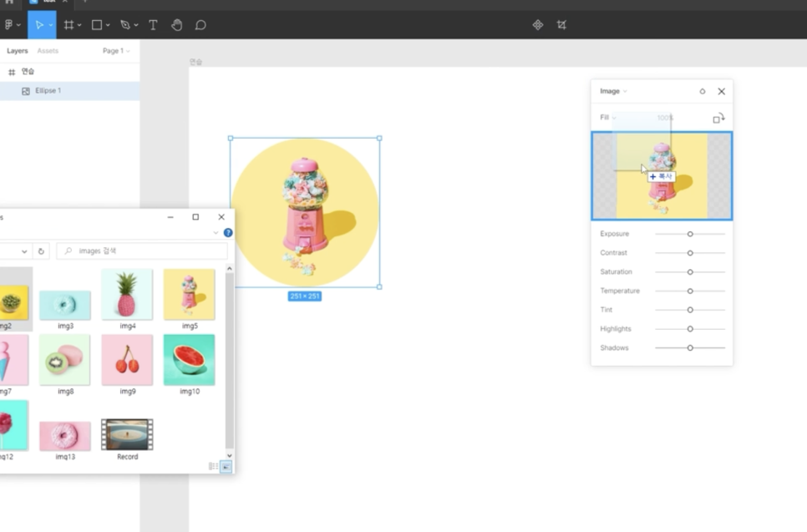Image resolution: width=807 pixels, height=532 pixels.
Task: Click the blend mode drop icon
Action: 702,91
